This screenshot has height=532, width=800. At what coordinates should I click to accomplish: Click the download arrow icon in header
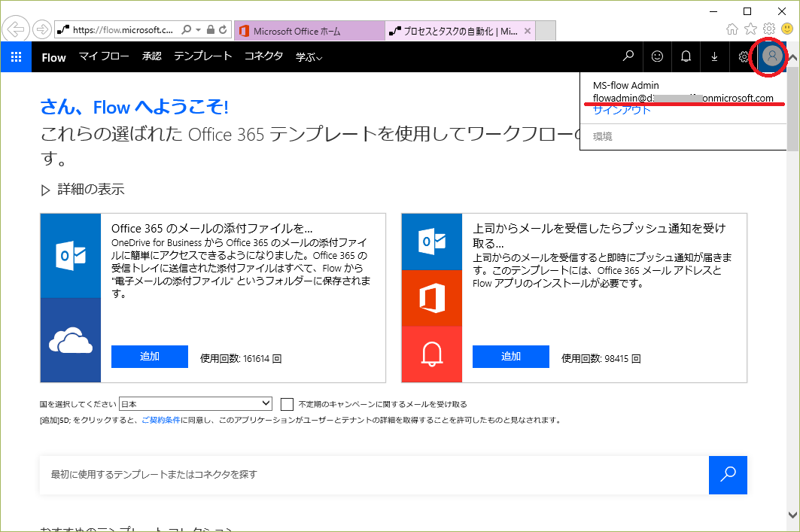714,56
